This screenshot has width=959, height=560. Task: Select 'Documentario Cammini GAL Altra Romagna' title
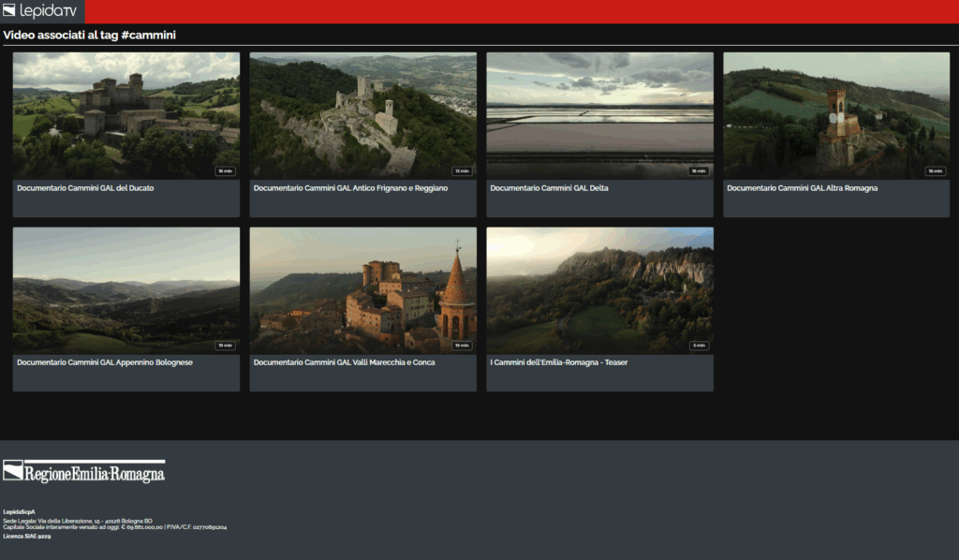802,188
